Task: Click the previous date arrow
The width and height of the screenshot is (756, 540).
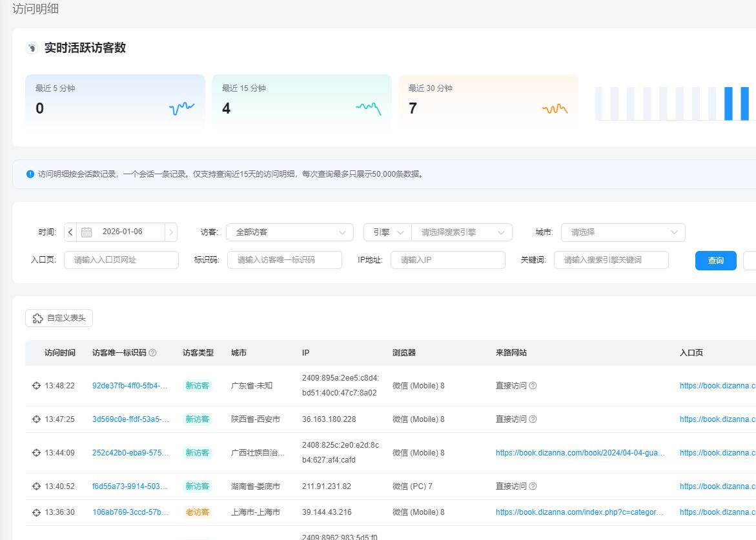Action: tap(70, 232)
